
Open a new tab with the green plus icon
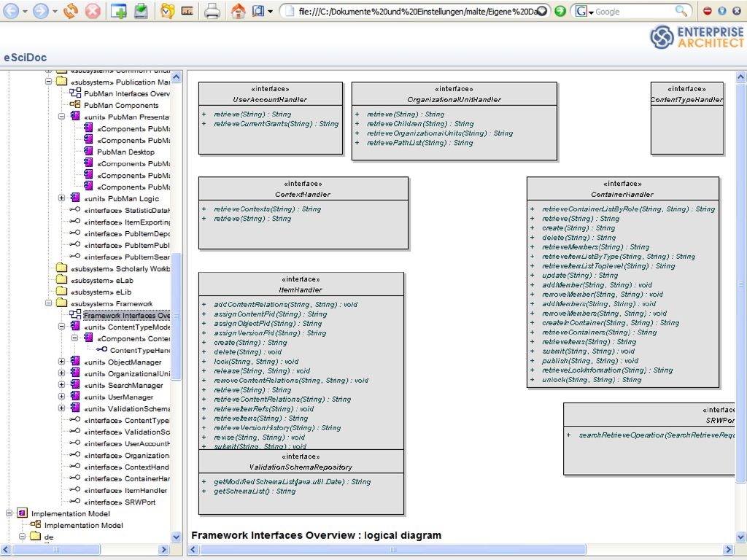tap(119, 10)
